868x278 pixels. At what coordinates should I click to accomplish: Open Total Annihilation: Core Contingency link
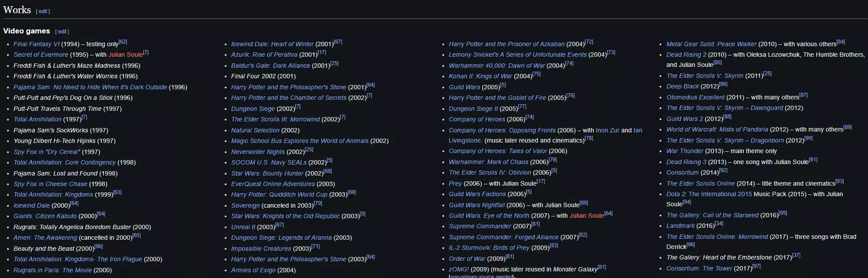coord(65,163)
